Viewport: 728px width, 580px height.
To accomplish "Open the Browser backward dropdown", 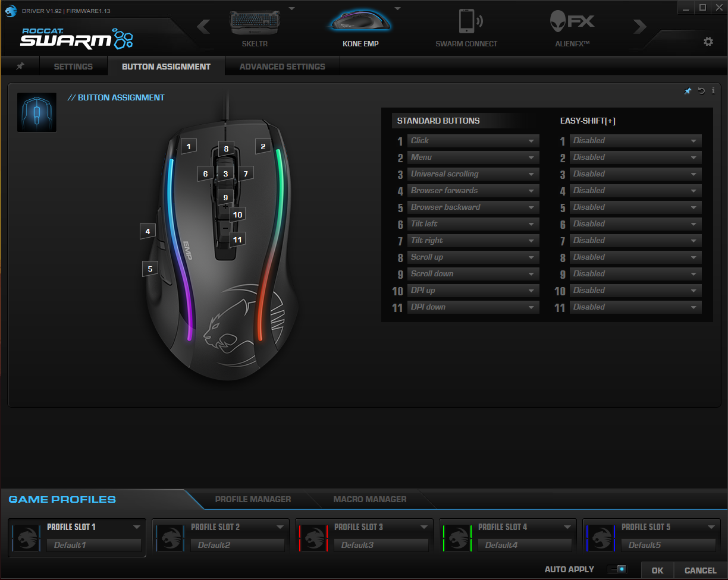I will pyautogui.click(x=473, y=207).
